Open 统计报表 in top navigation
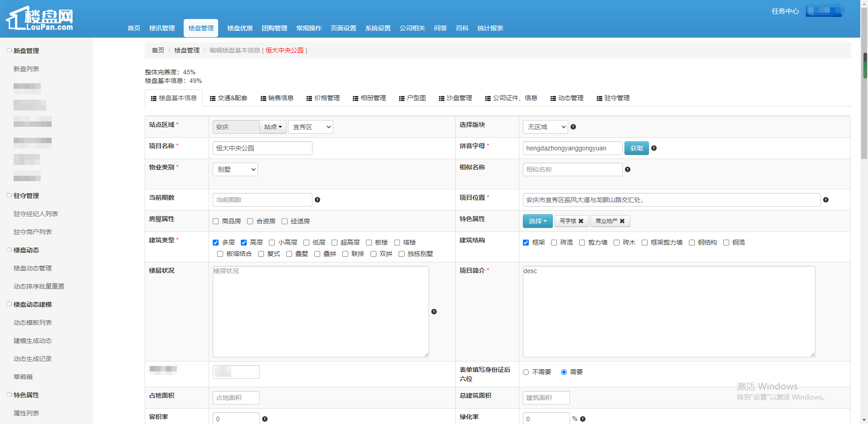The width and height of the screenshot is (868, 424). point(490,28)
